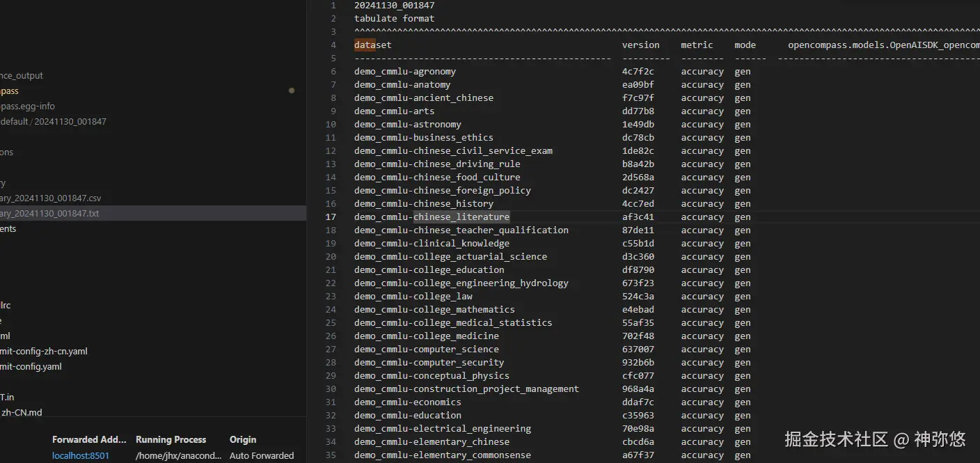
Task: Click demo_cmmlu-college_actuarial_science dataset name
Action: (451, 256)
